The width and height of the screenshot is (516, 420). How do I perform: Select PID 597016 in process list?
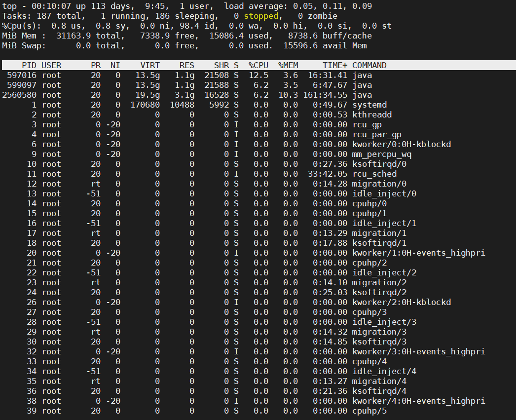(x=22, y=76)
